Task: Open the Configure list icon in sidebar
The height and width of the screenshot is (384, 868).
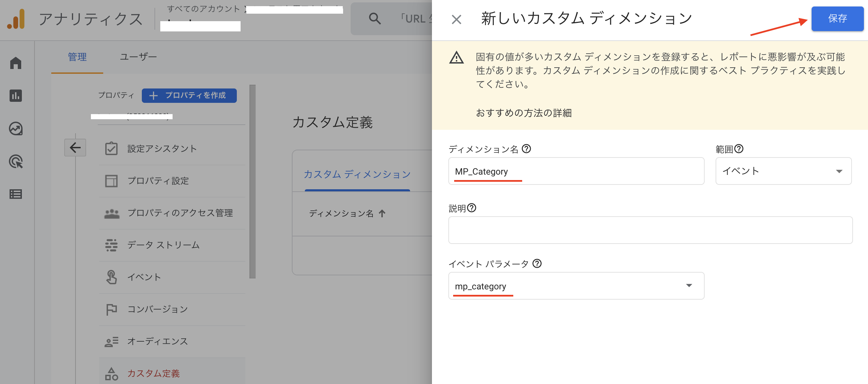Action: point(16,194)
